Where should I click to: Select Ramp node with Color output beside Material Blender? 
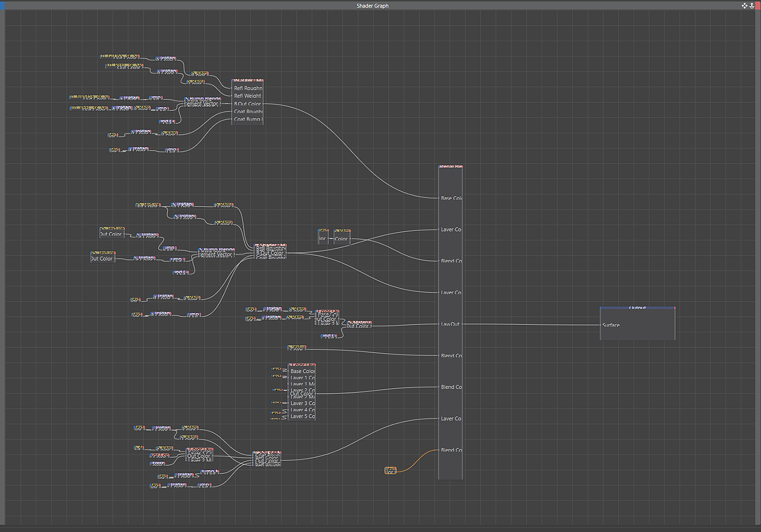(341, 236)
